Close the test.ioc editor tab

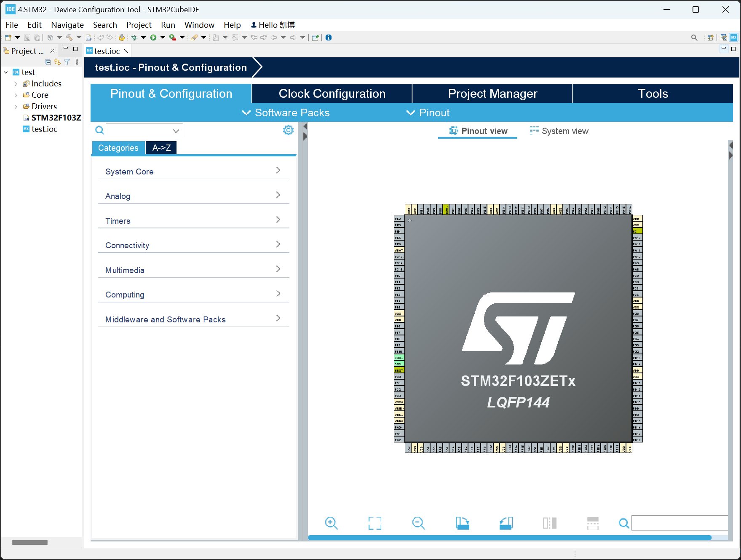point(126,51)
